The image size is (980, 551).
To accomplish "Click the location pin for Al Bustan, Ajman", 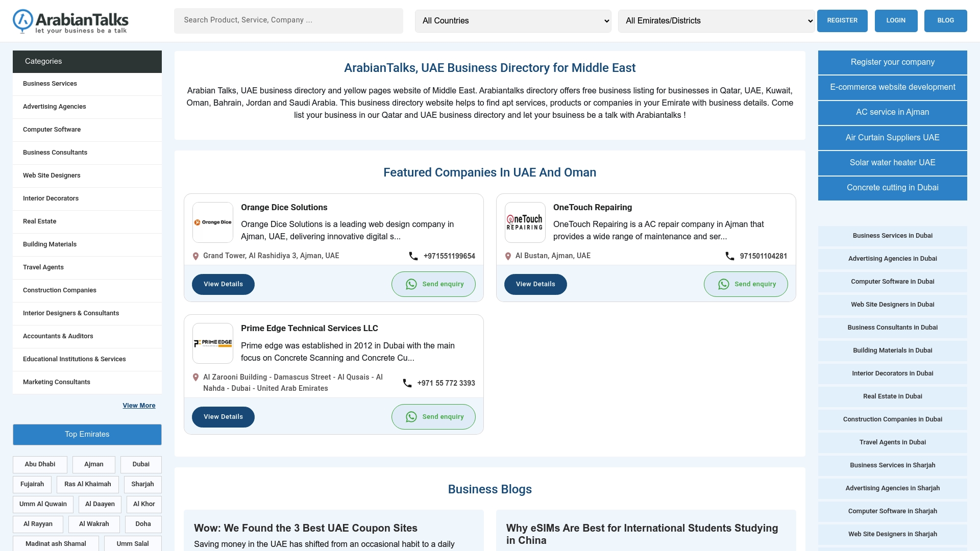I will coord(508,256).
